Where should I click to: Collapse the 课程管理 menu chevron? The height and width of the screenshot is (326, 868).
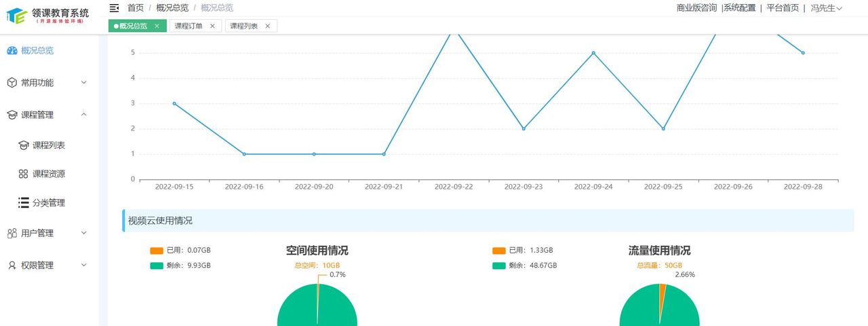[x=84, y=114]
